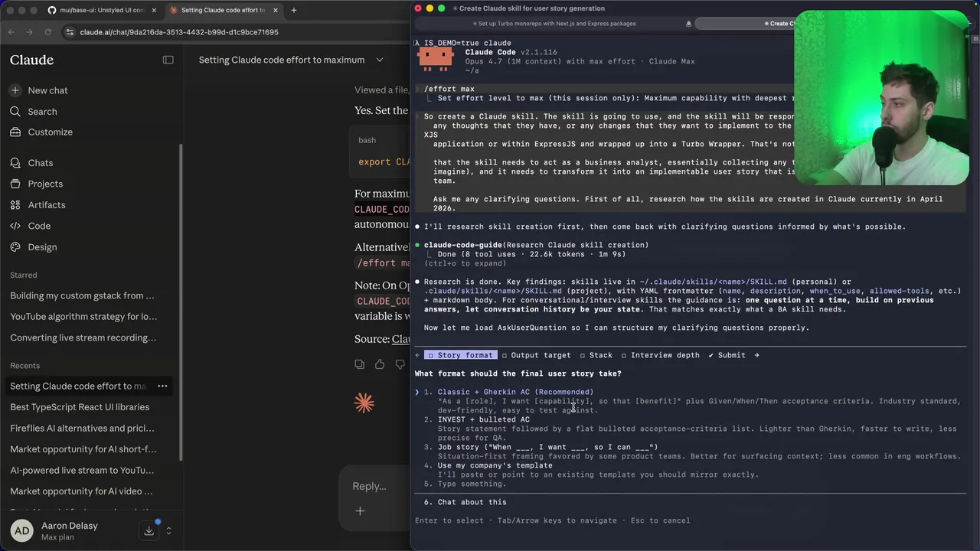Go back in the browser
Viewport: 980px width, 551px height.
[x=11, y=32]
